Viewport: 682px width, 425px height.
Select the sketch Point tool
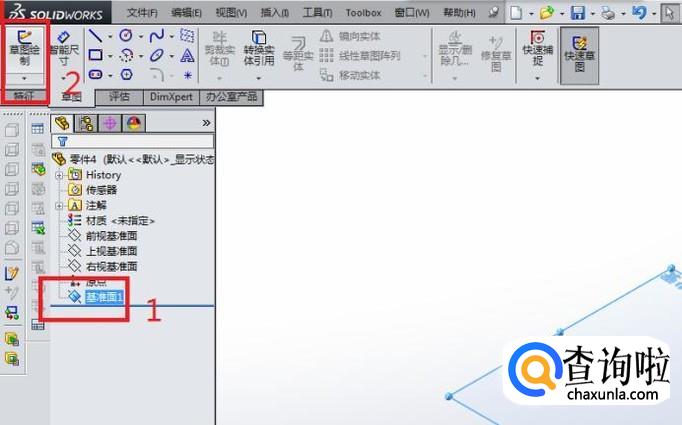pyautogui.click(x=187, y=75)
